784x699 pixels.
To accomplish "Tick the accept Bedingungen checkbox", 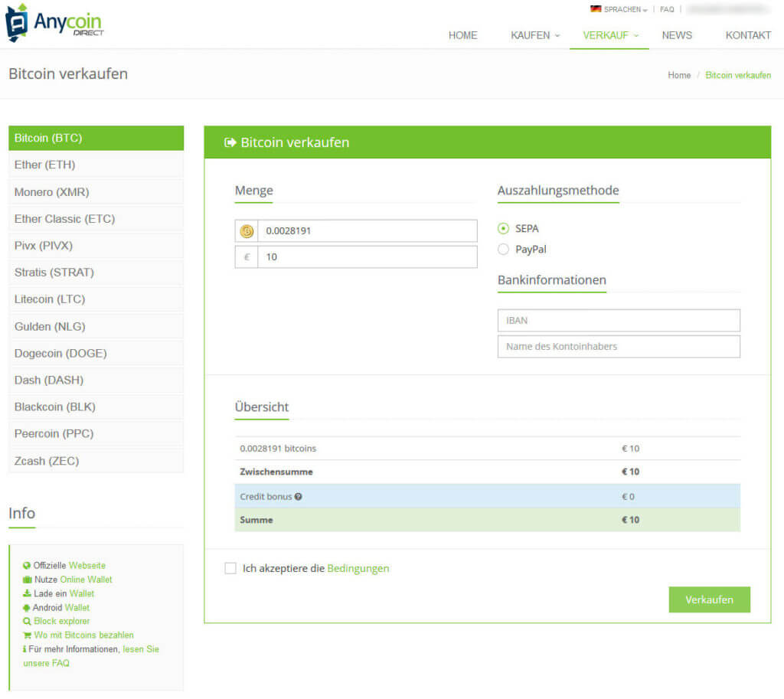I will [230, 568].
